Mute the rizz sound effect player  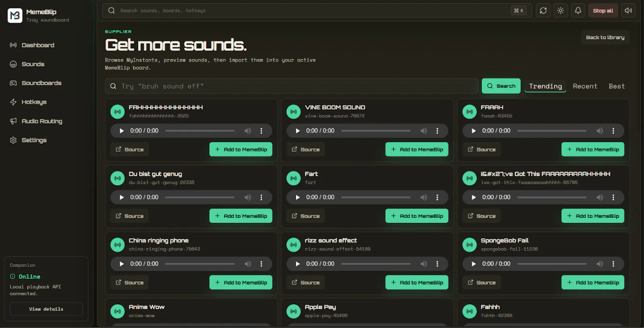tap(423, 264)
